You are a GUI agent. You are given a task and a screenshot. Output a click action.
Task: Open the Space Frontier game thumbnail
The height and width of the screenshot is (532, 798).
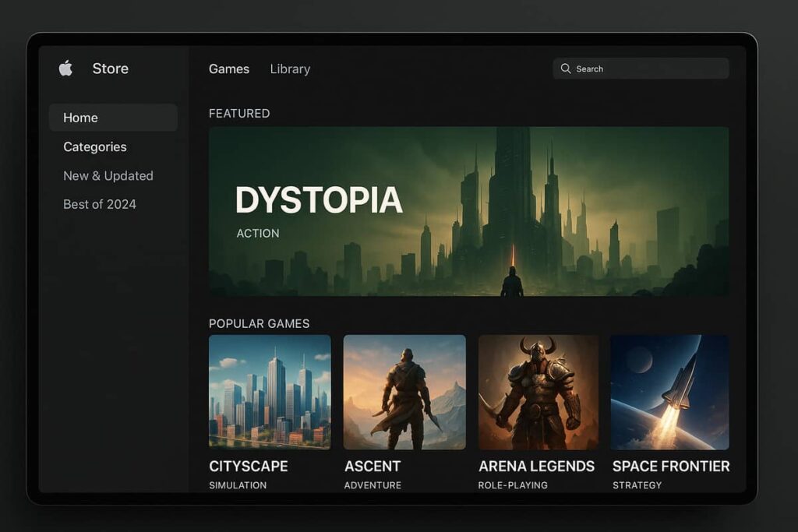[x=669, y=392]
